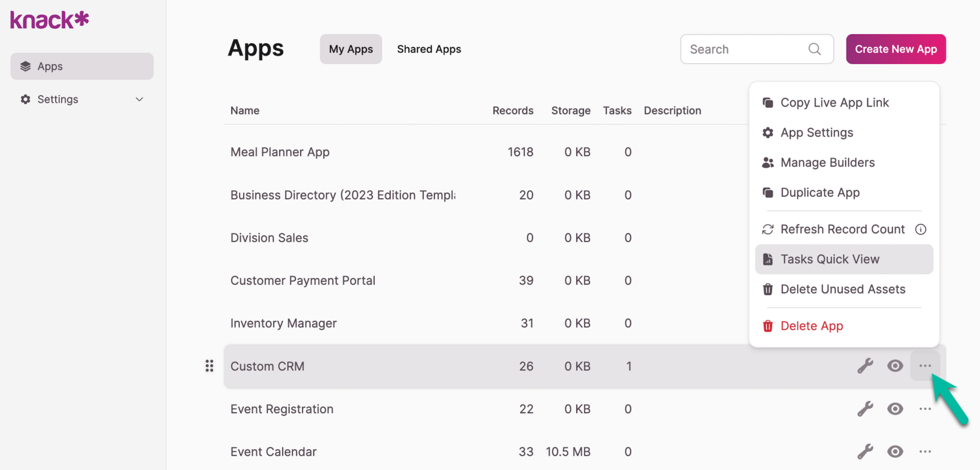The width and height of the screenshot is (980, 470).
Task: Click the wrench icon for Event Registration
Action: coord(865,409)
